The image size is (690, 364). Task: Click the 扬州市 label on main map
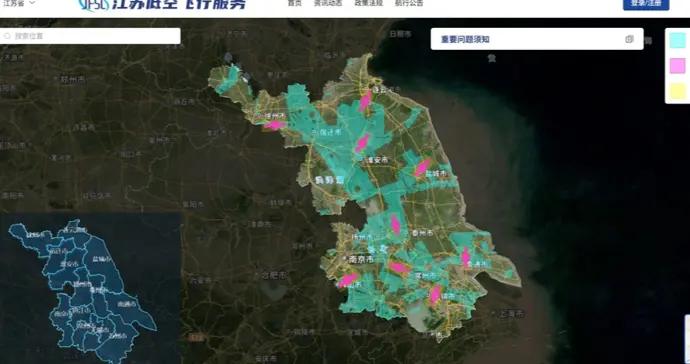(x=363, y=237)
